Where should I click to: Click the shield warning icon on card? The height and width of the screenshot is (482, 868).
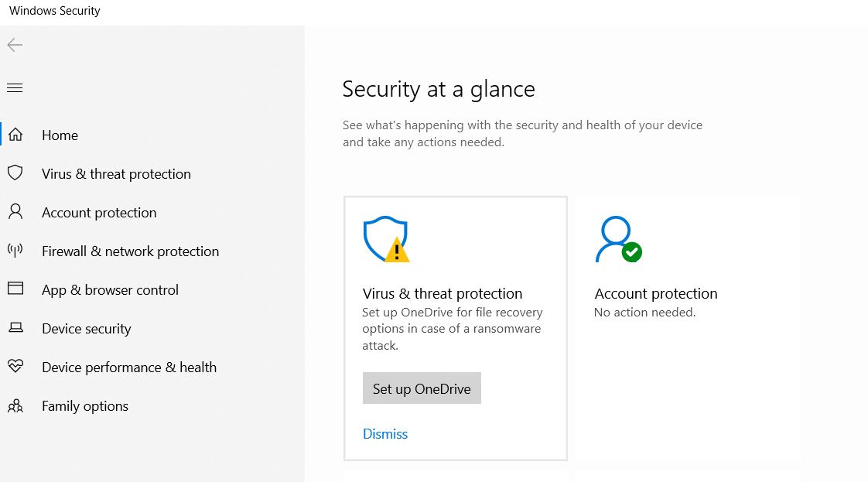click(x=386, y=239)
